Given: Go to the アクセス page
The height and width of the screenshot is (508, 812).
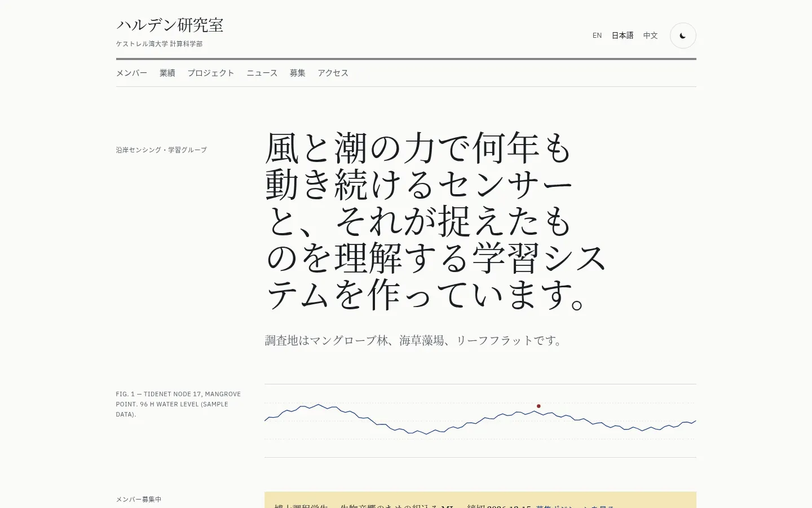Looking at the screenshot, I should 333,73.
